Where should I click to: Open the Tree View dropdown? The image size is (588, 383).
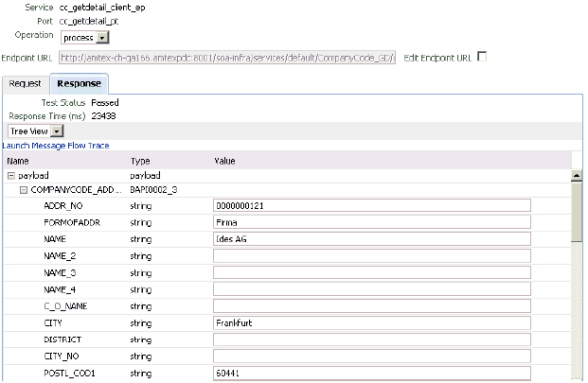coord(36,131)
